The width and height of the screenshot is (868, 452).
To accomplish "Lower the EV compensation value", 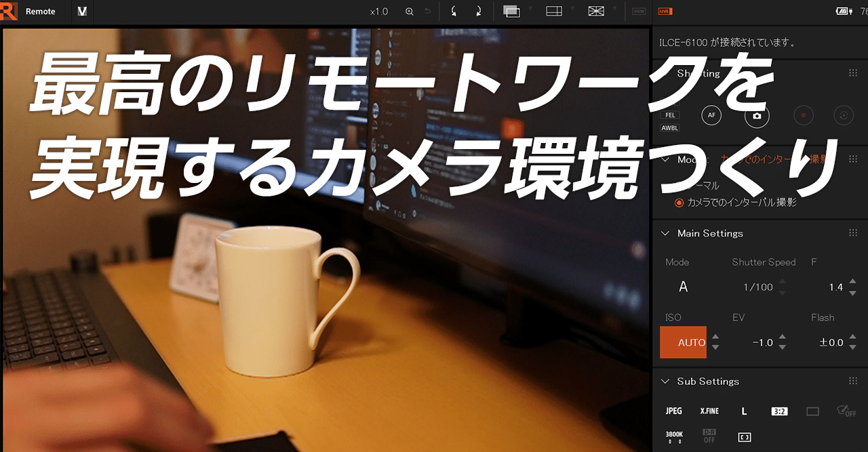I will click(783, 348).
